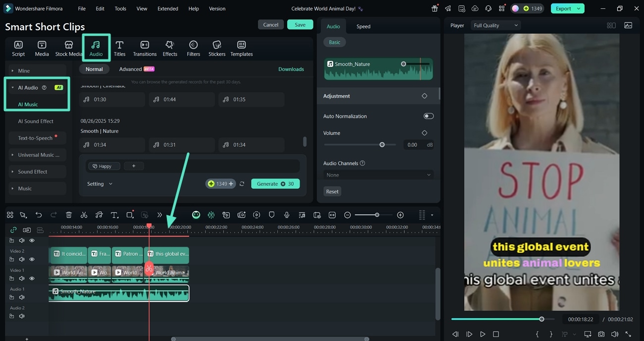Open the Templates panel
The image size is (644, 341).
click(242, 48)
